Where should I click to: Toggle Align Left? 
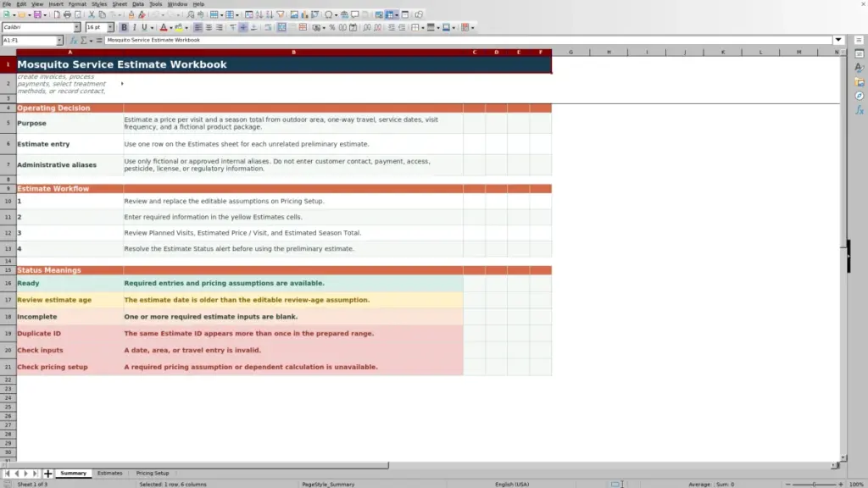198,27
